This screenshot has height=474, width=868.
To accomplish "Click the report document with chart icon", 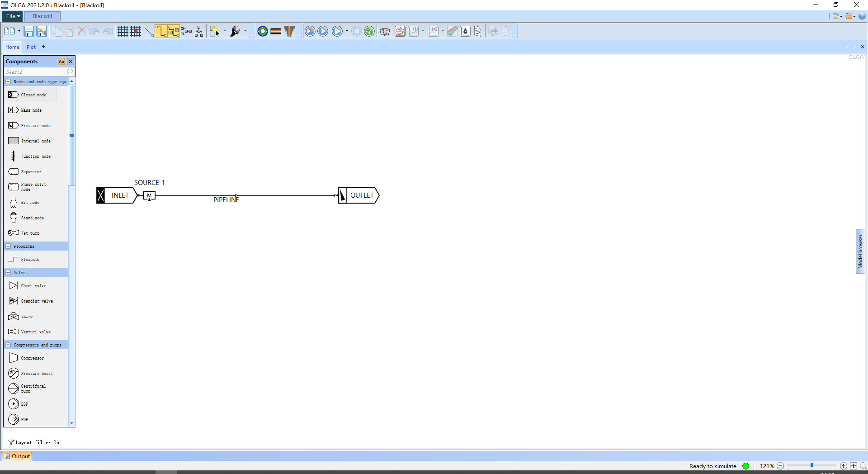I will point(478,31).
